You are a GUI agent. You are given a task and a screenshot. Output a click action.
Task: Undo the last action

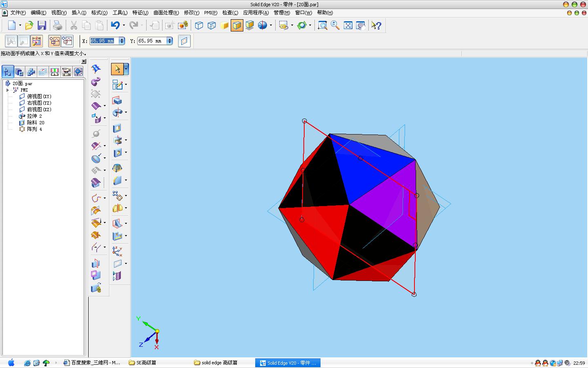pyautogui.click(x=116, y=25)
